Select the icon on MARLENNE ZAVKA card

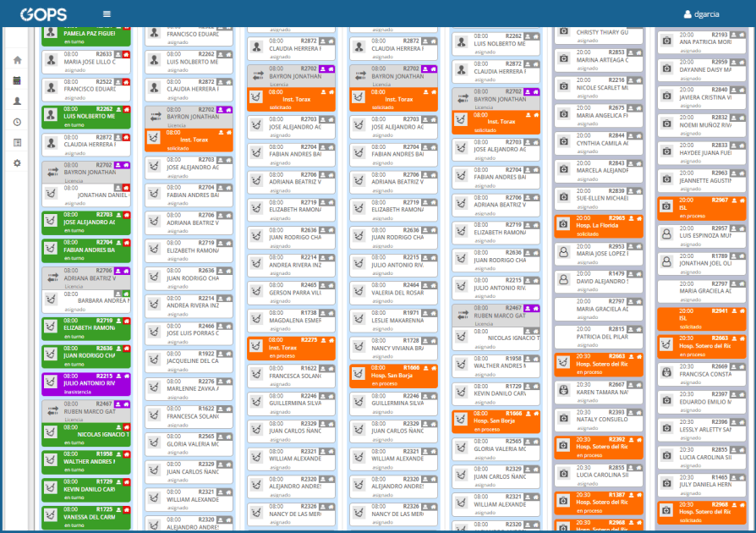pos(154,387)
